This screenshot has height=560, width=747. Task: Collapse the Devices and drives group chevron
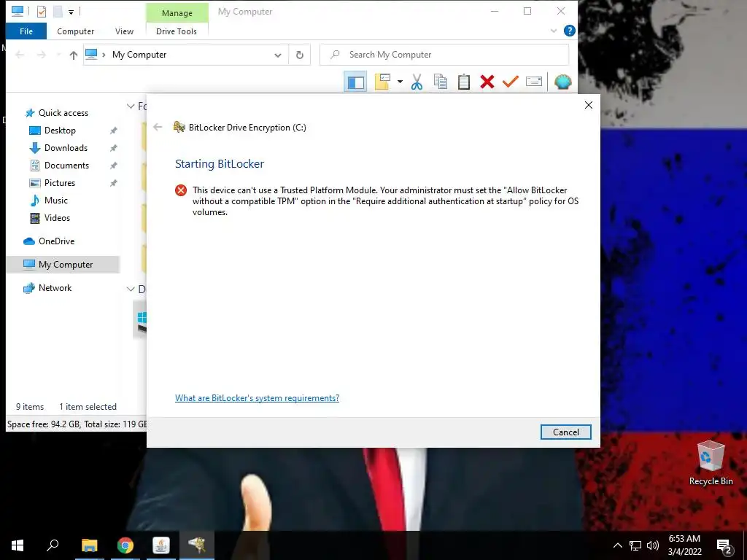click(x=131, y=289)
